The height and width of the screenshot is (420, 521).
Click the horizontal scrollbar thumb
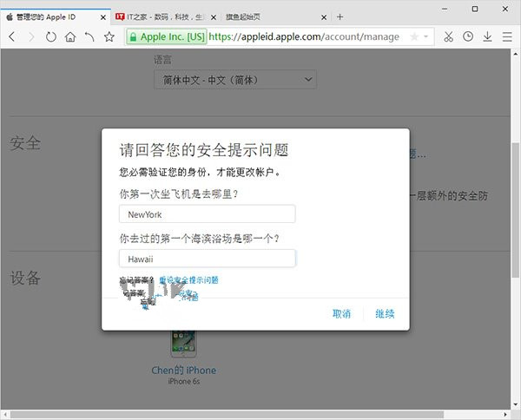227,414
